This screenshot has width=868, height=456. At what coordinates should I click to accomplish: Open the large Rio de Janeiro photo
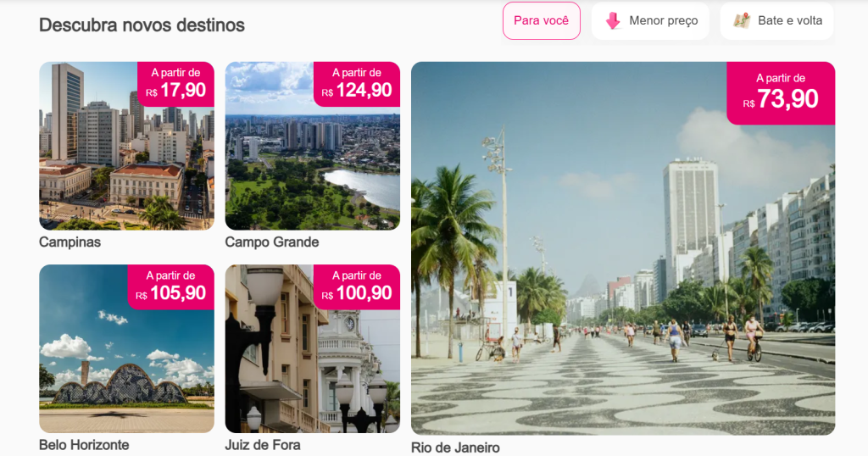pos(623,248)
